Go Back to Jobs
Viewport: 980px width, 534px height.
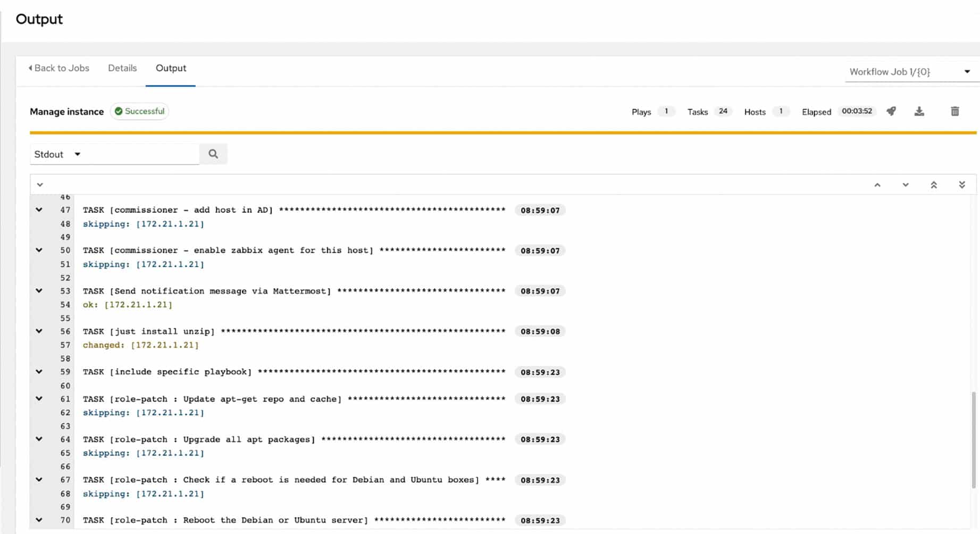59,68
